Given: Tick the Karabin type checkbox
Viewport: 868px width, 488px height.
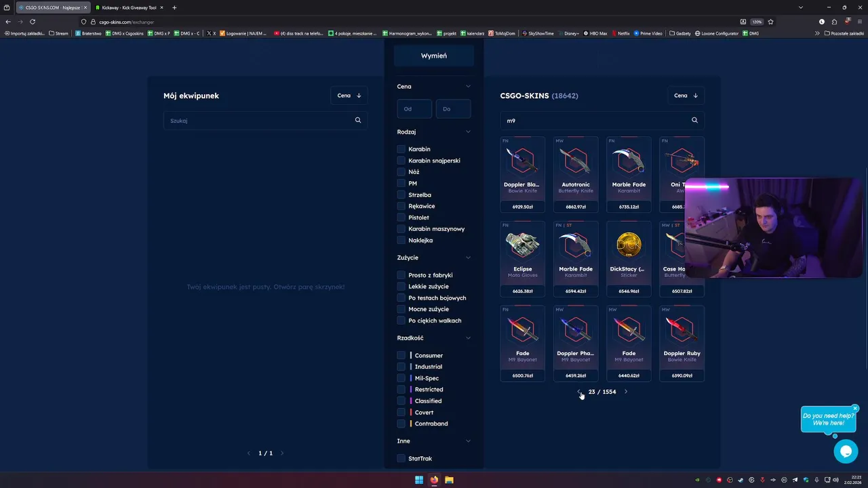Looking at the screenshot, I should pos(401,149).
